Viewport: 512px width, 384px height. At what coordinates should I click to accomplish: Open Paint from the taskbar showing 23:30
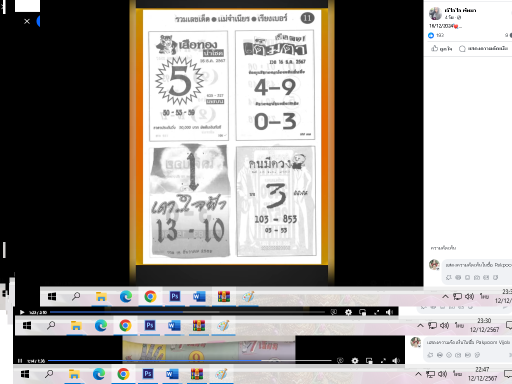click(223, 325)
